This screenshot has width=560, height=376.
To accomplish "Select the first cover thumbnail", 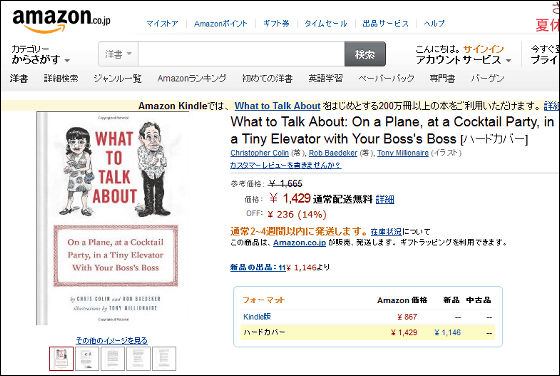I will point(61,359).
